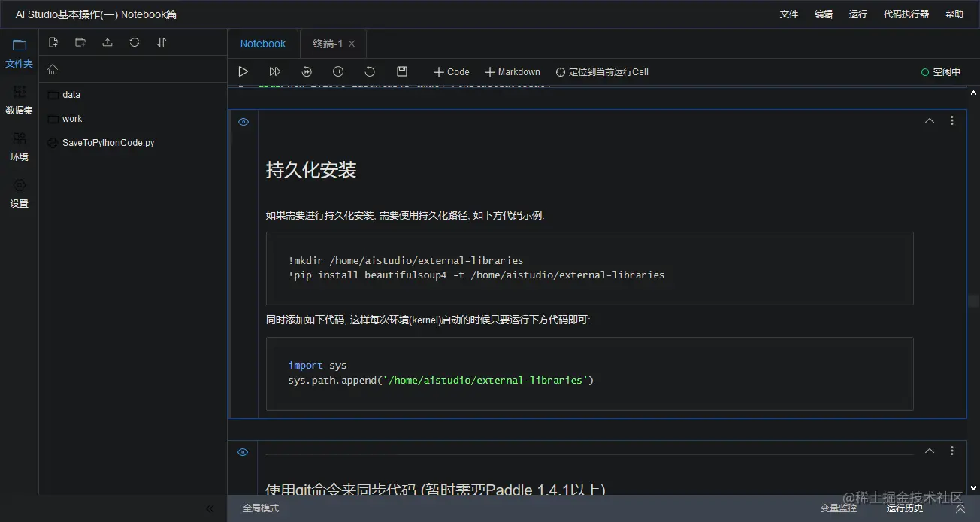This screenshot has height=522, width=980.
Task: Toggle eye icon on git命令 cell
Action: pos(243,452)
